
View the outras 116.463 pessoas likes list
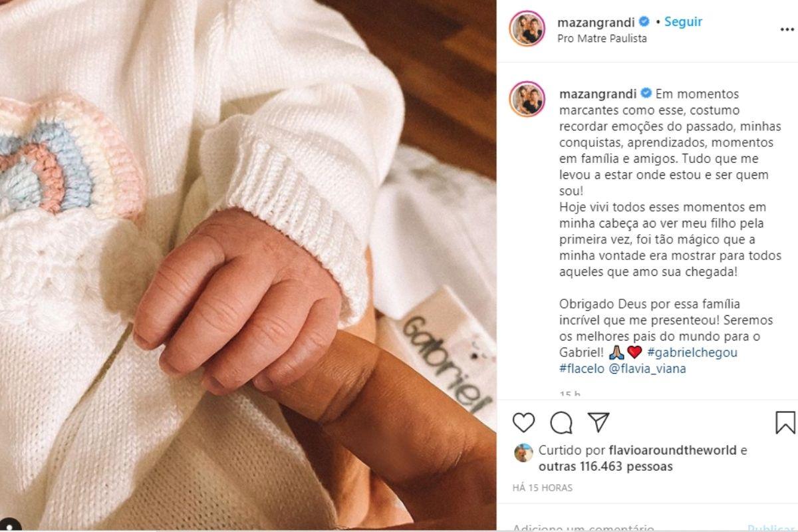[605, 466]
